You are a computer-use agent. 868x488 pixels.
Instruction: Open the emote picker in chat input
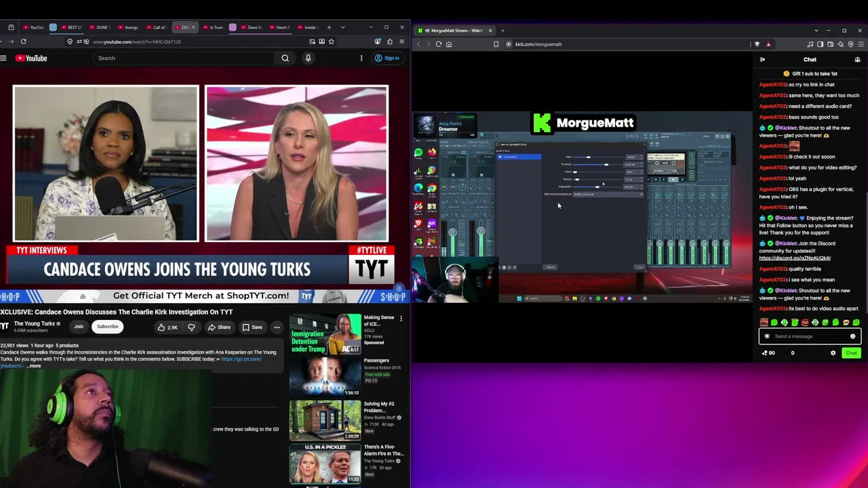852,336
